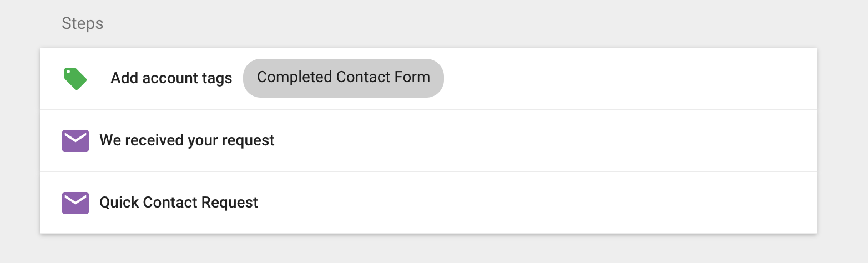Screen dimensions: 868x263
Task: Select the purple envelope icon for We received your request
Action: (x=75, y=141)
